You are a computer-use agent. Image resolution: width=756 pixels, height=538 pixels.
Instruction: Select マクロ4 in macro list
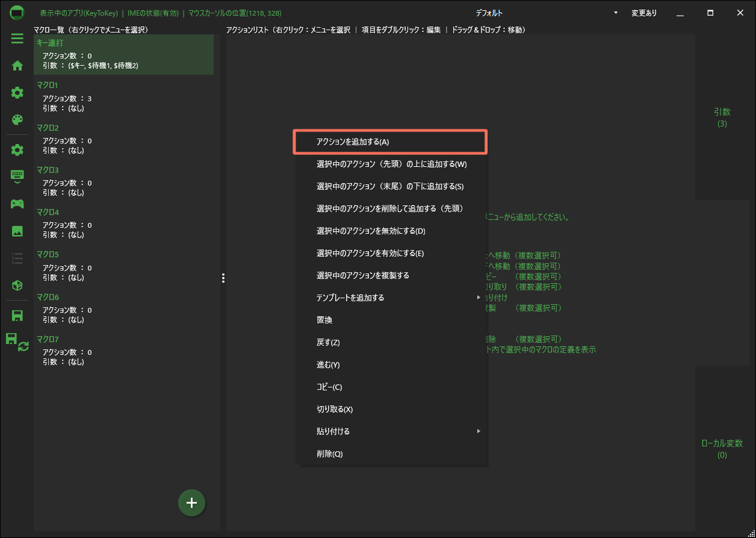pyautogui.click(x=123, y=223)
